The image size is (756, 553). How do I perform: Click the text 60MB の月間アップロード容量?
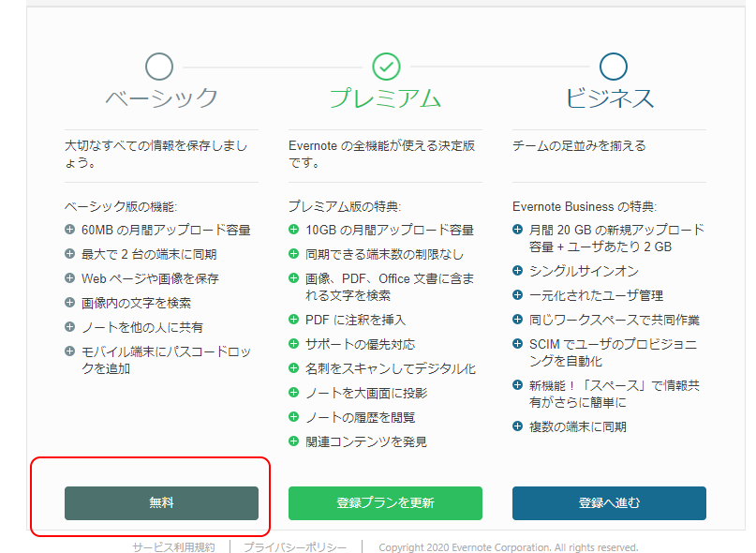coord(166,230)
